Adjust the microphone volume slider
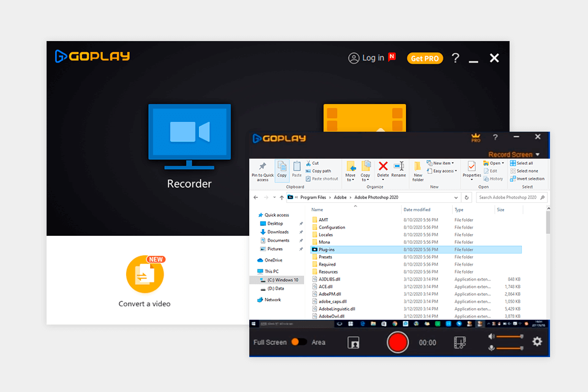Image resolution: width=588 pixels, height=392 pixels. click(510, 348)
